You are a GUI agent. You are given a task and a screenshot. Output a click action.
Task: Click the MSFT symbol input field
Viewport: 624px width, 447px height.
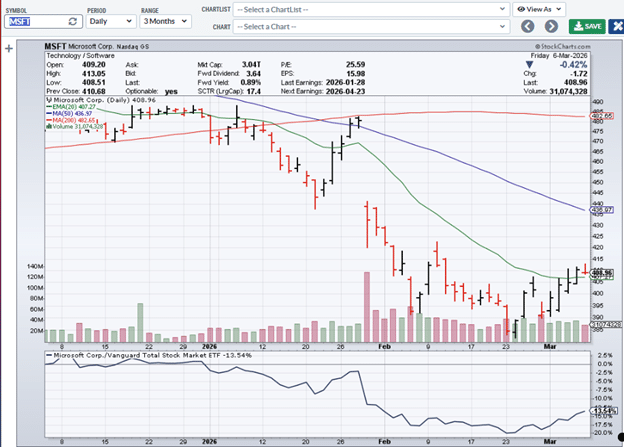(x=43, y=21)
